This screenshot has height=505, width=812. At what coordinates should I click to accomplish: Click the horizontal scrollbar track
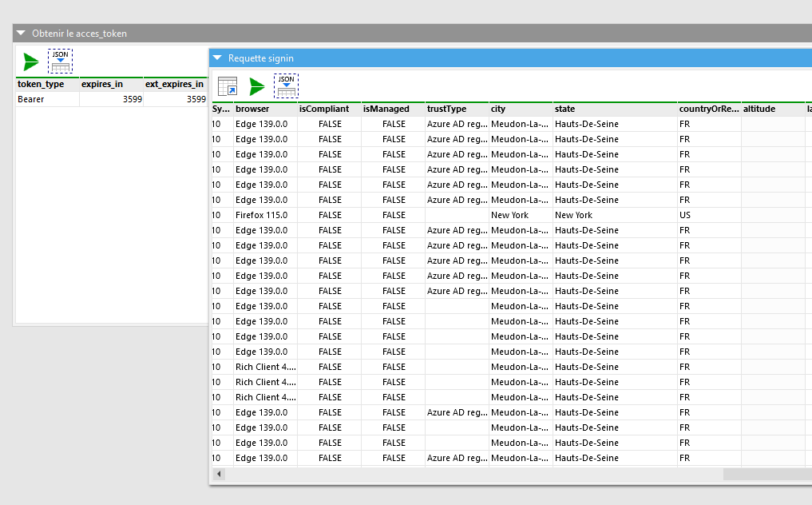[479, 474]
